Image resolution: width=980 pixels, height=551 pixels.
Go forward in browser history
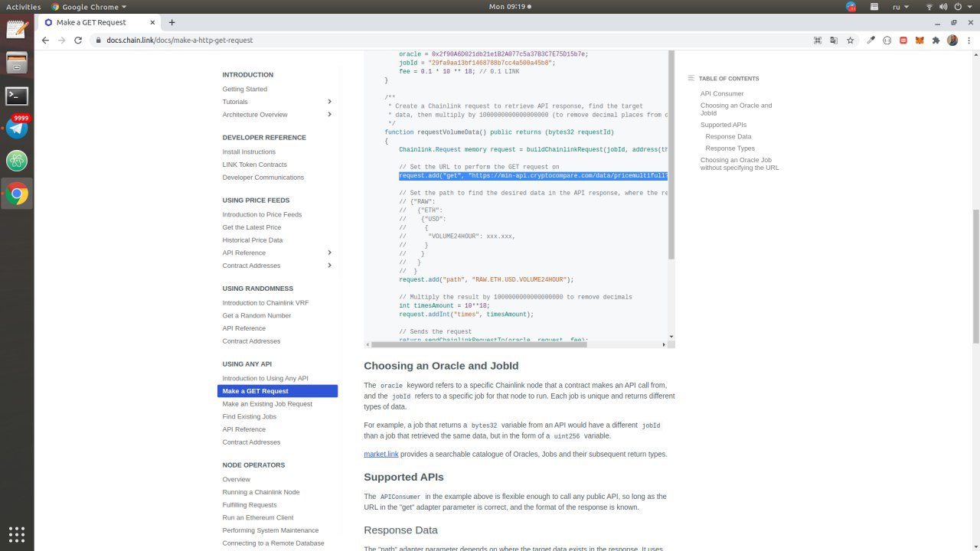coord(62,40)
